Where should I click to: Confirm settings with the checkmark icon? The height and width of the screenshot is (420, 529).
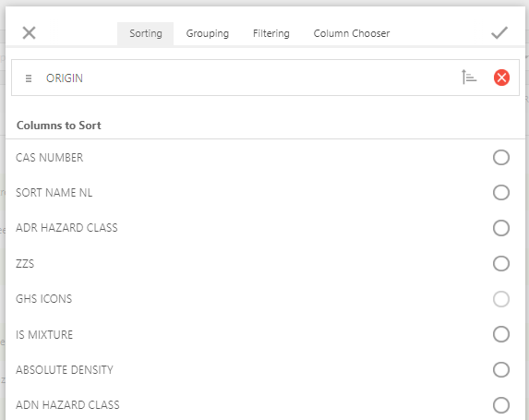click(499, 32)
